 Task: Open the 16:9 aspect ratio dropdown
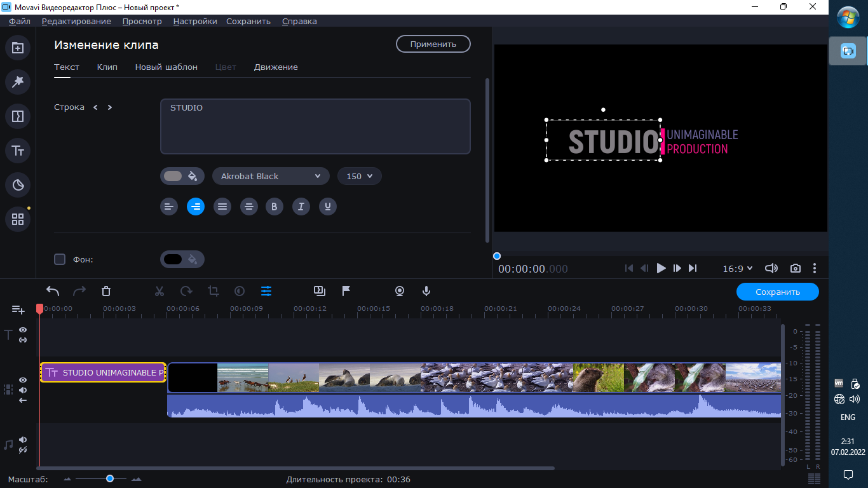point(737,269)
